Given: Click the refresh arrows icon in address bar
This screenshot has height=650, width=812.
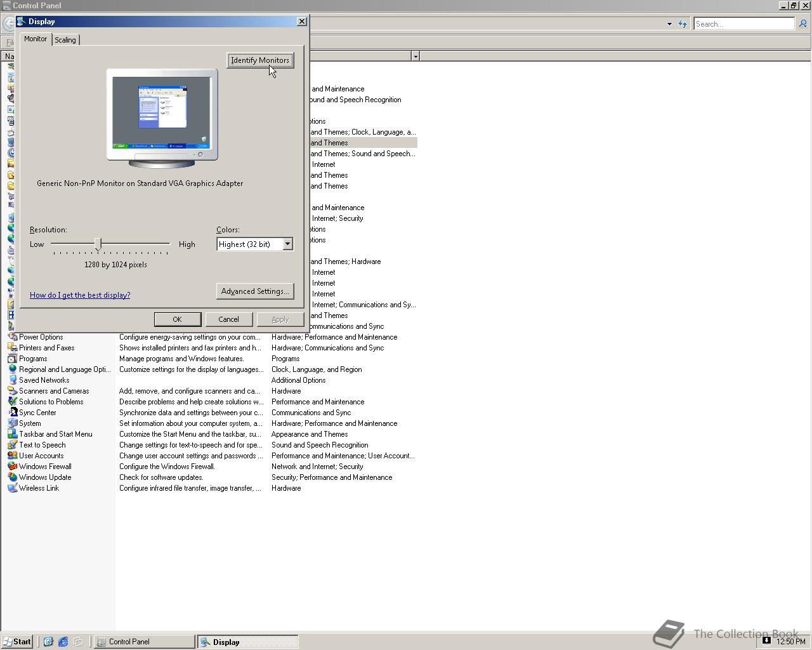Looking at the screenshot, I should point(683,24).
